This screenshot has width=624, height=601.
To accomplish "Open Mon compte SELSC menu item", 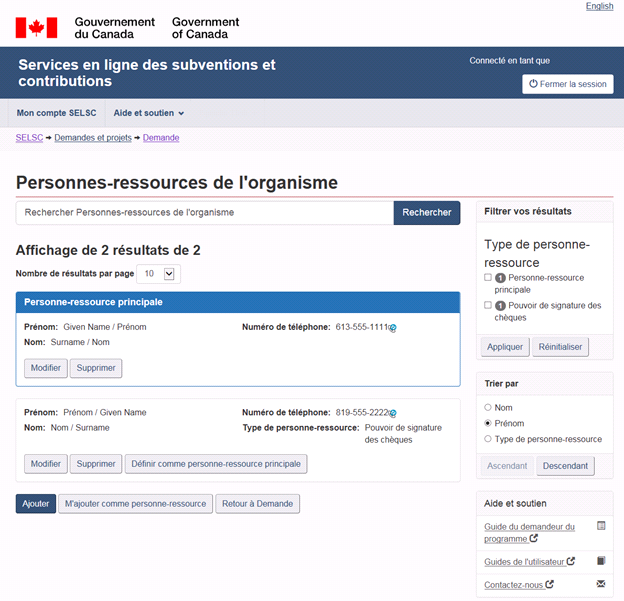I will 56,113.
